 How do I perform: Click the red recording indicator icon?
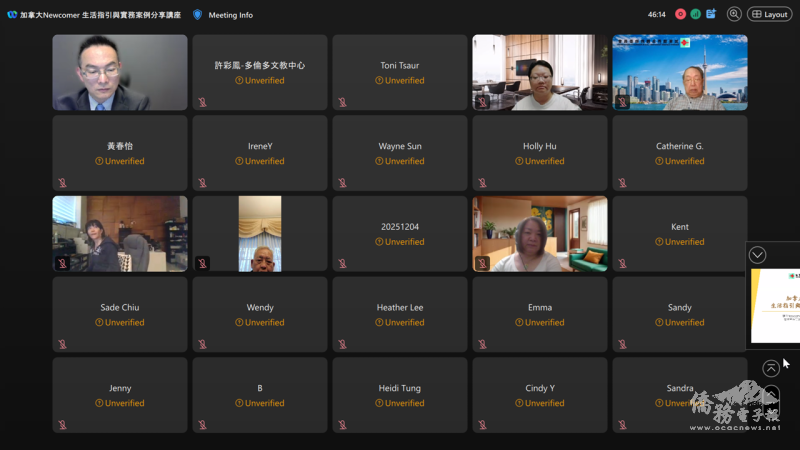(x=681, y=14)
